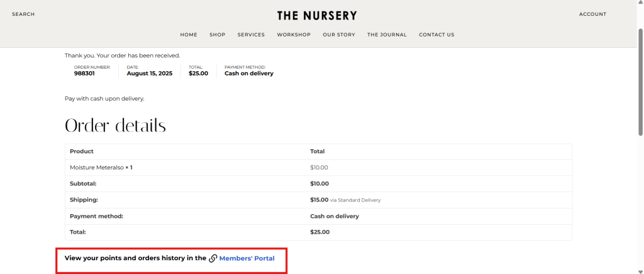The height and width of the screenshot is (274, 644).
Task: Click the $15.00 shipping amount
Action: tap(319, 200)
